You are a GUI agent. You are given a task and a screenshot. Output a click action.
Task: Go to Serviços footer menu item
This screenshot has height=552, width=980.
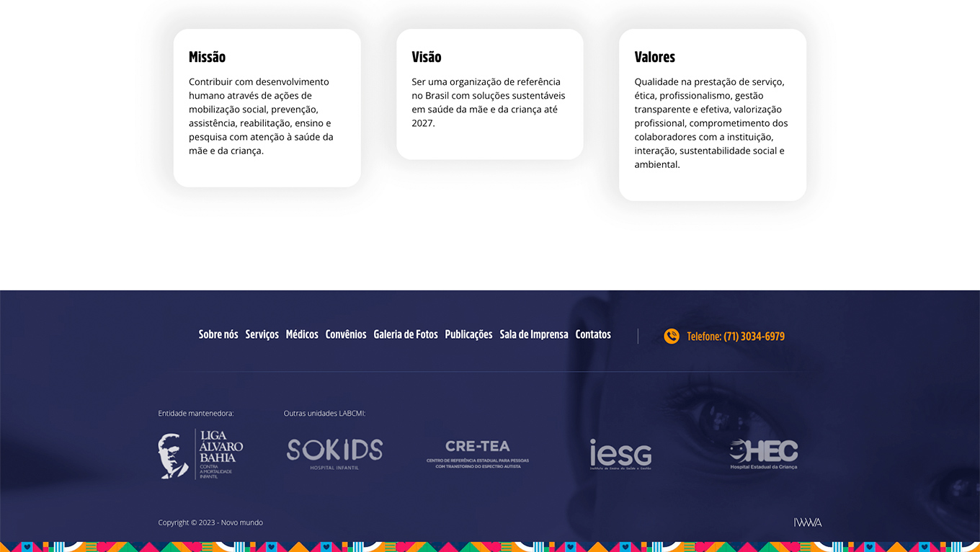click(x=262, y=334)
